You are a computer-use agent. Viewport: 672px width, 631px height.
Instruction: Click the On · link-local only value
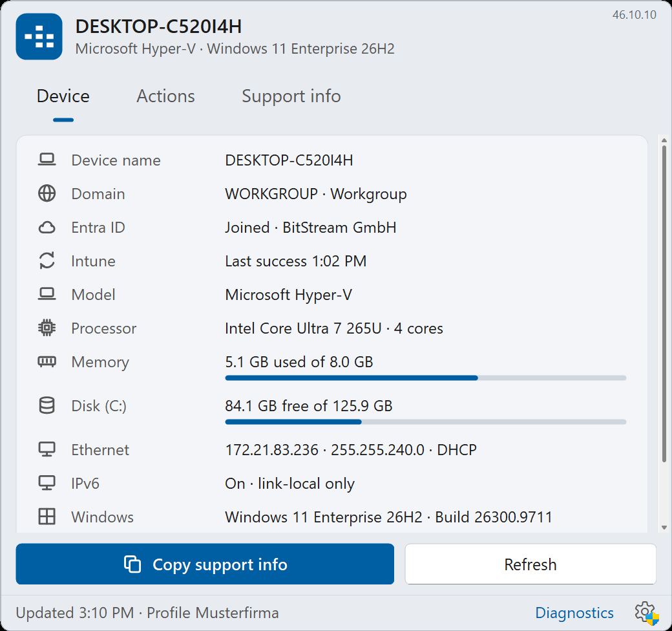click(289, 484)
